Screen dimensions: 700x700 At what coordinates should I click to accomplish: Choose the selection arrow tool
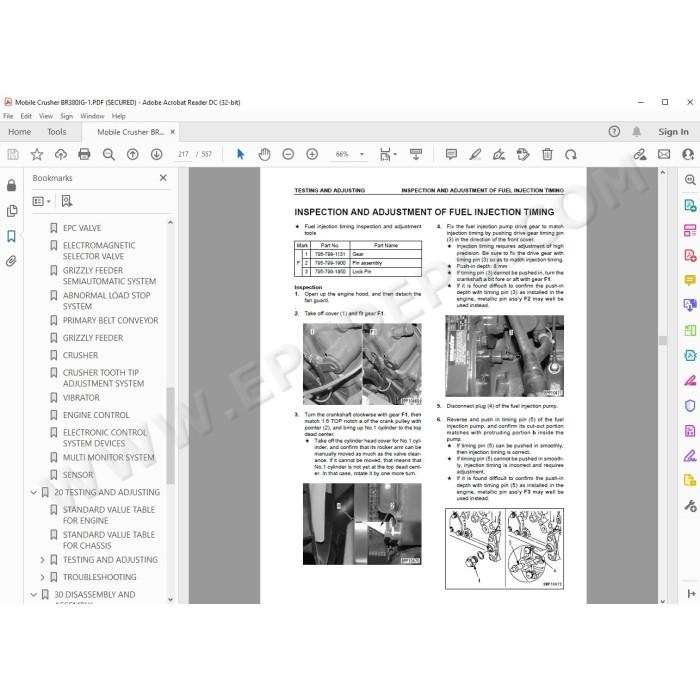[x=240, y=154]
